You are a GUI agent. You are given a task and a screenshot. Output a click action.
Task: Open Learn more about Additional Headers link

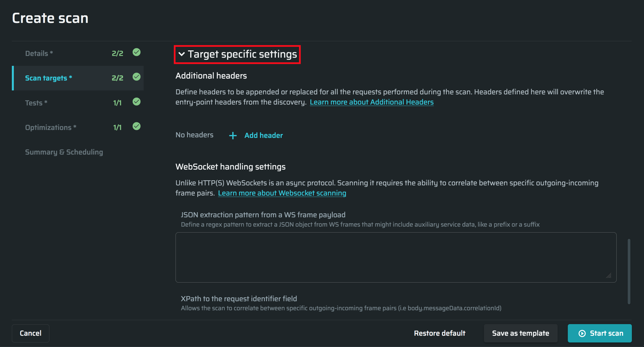(x=371, y=102)
